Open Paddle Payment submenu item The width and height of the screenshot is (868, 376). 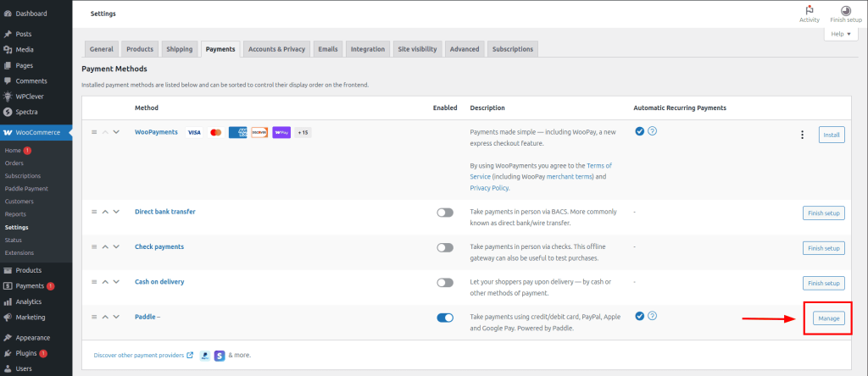[26, 189]
